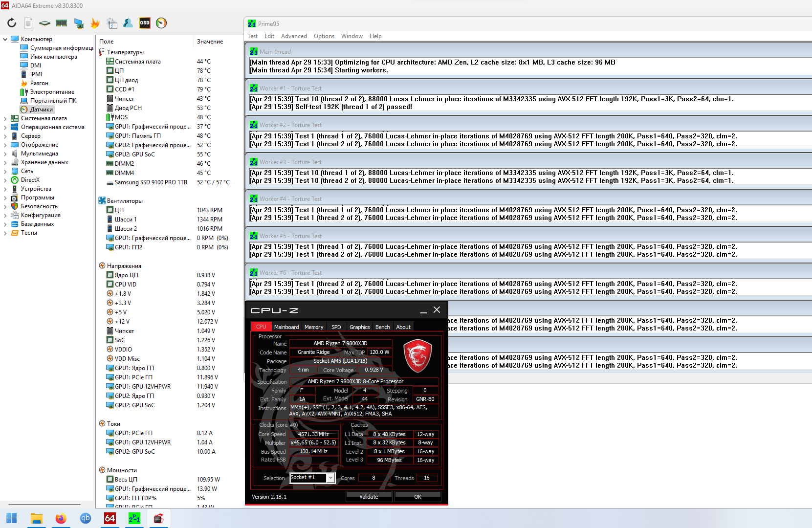
Task: Open Firefox from the taskbar
Action: tap(61, 518)
